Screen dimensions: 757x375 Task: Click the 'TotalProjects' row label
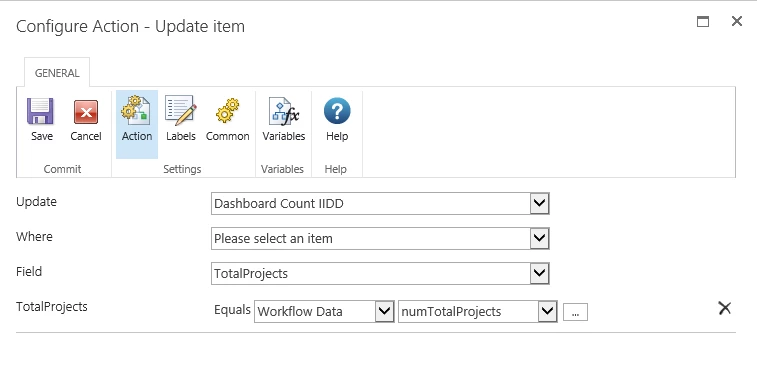(52, 306)
